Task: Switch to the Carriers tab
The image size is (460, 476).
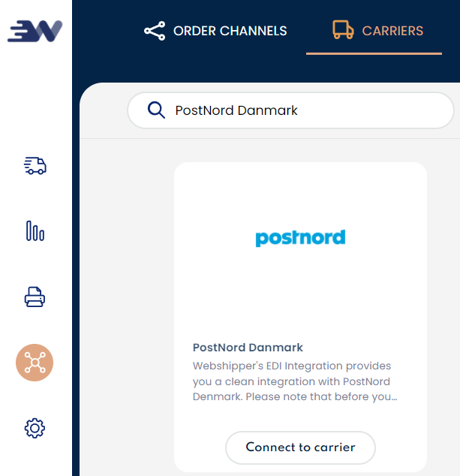Action: [x=377, y=30]
